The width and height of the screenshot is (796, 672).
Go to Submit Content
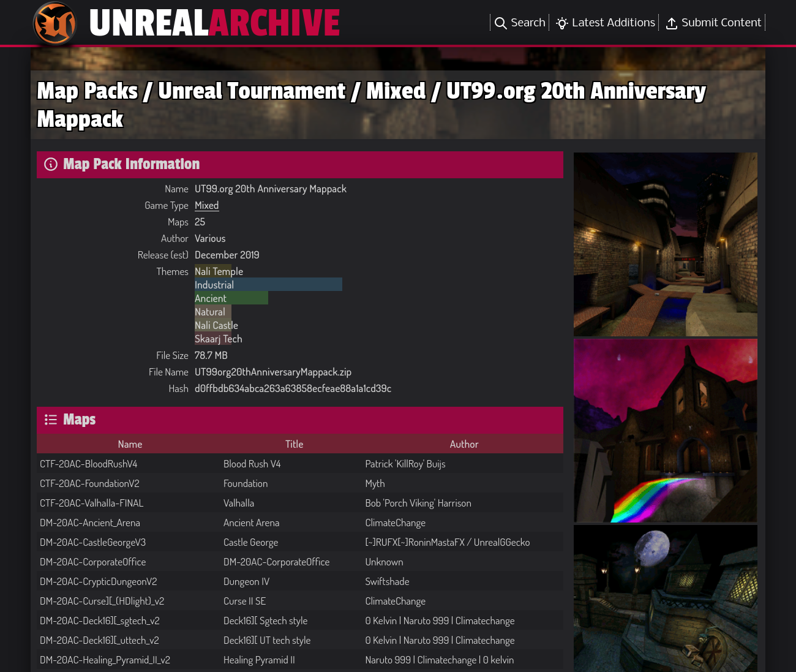pos(721,23)
